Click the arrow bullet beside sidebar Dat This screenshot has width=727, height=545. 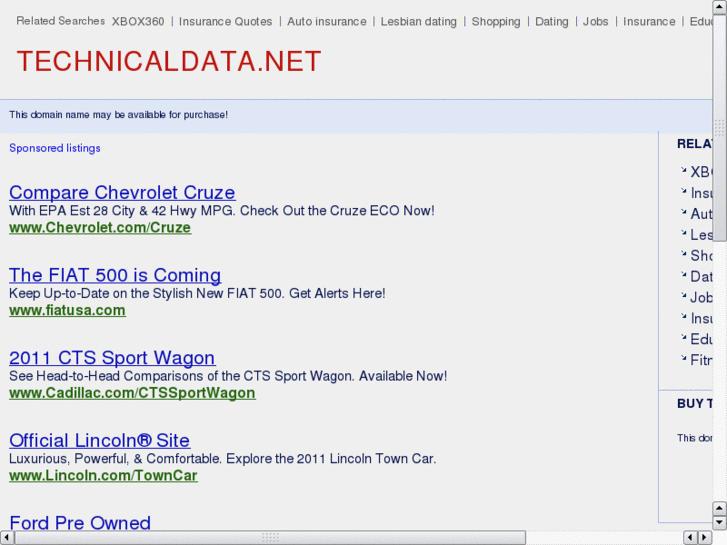coord(683,274)
